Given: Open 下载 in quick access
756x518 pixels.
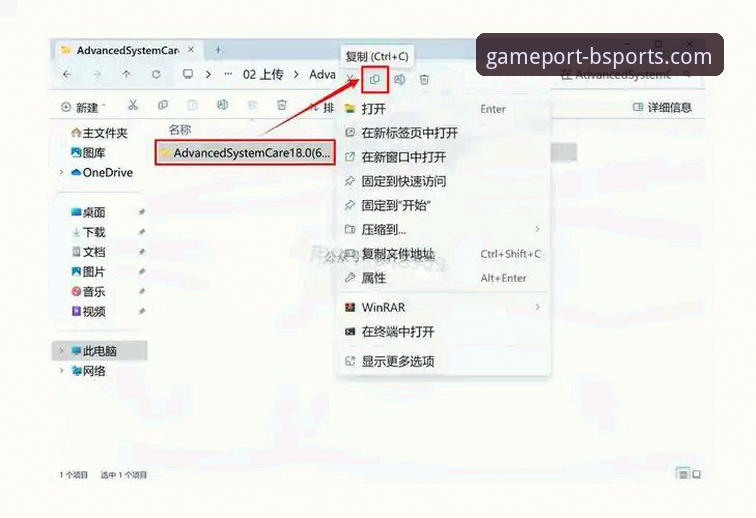Looking at the screenshot, I should tap(88, 232).
